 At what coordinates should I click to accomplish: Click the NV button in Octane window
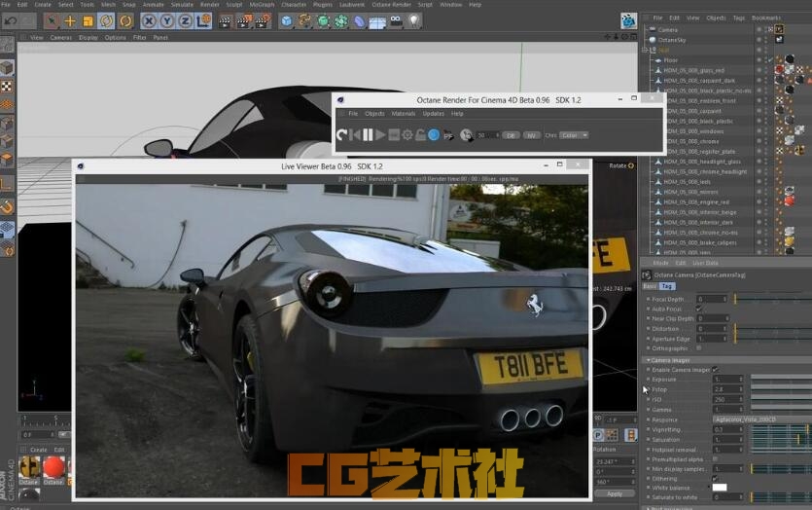click(531, 135)
